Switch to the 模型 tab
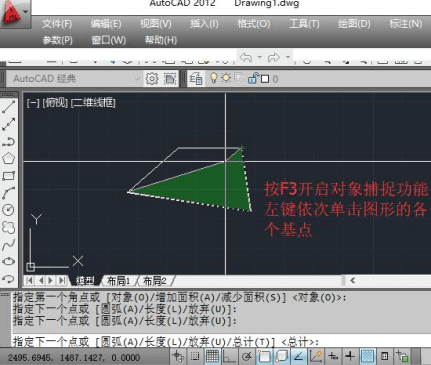Screen dimensions: 431x365 click(x=85, y=281)
